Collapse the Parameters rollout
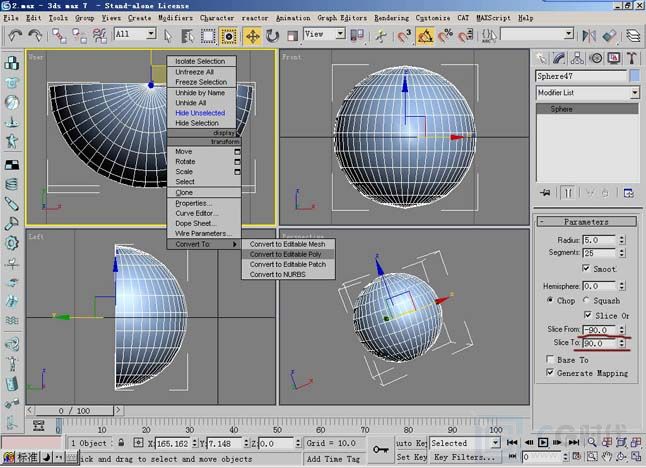 pos(586,222)
